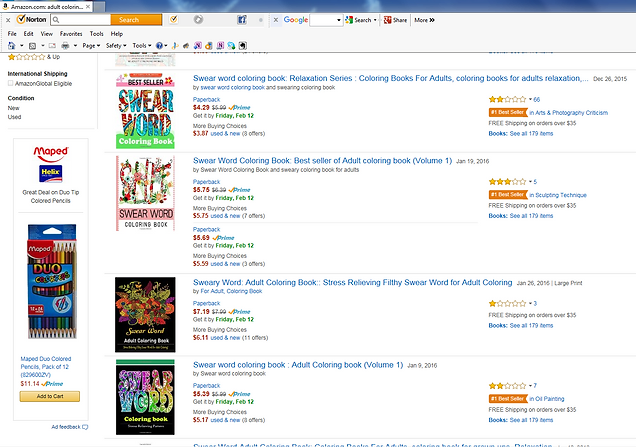Filter condition by New
Viewport: 636px width, 447px height.
[x=13, y=108]
